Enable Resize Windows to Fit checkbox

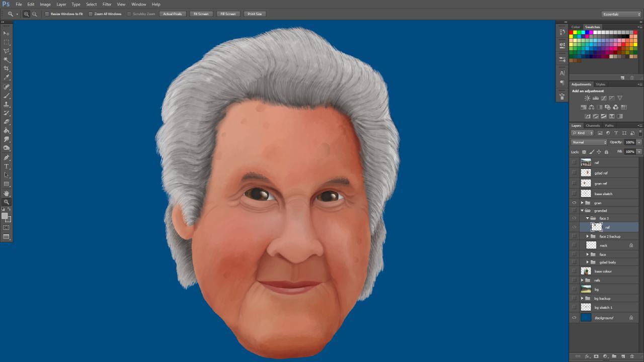click(x=47, y=14)
